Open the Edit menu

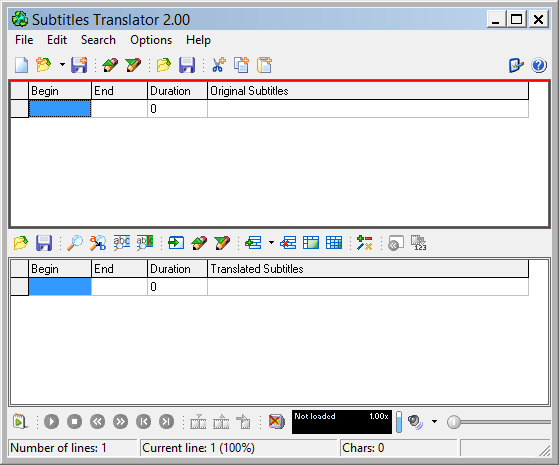(57, 40)
